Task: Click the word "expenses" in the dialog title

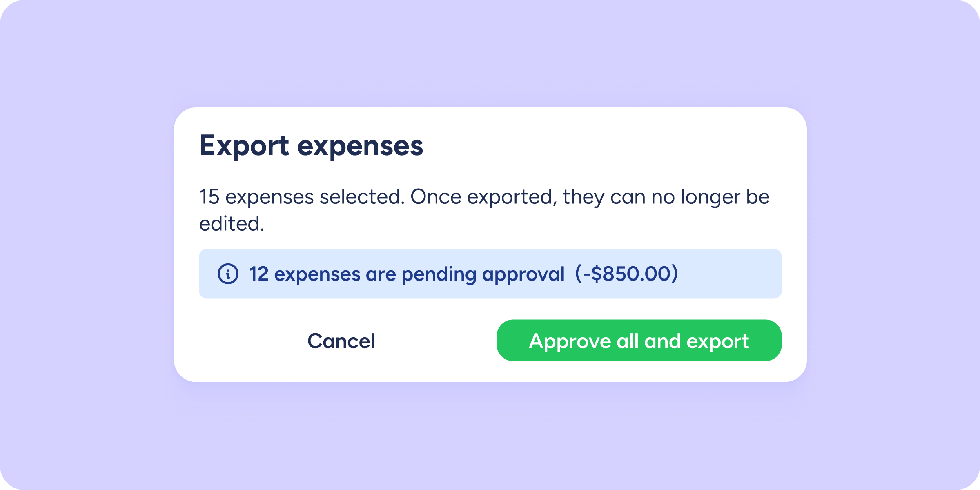Action: (x=360, y=147)
